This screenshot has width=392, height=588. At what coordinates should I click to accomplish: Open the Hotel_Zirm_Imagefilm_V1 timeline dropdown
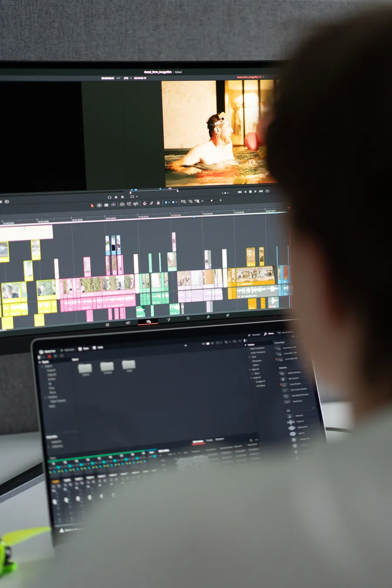(250, 77)
